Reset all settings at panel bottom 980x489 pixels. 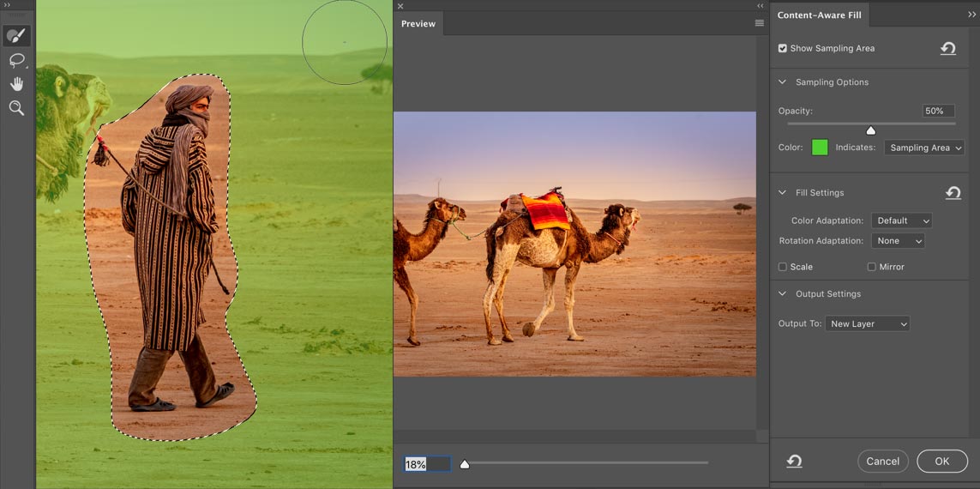coord(794,462)
